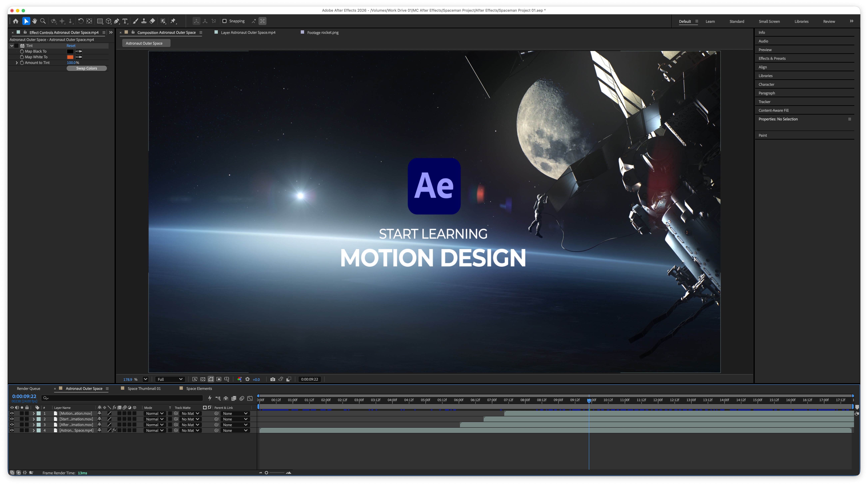Open blending Mode dropdown for layer 2
Image resolution: width=868 pixels, height=485 pixels.
pos(155,419)
